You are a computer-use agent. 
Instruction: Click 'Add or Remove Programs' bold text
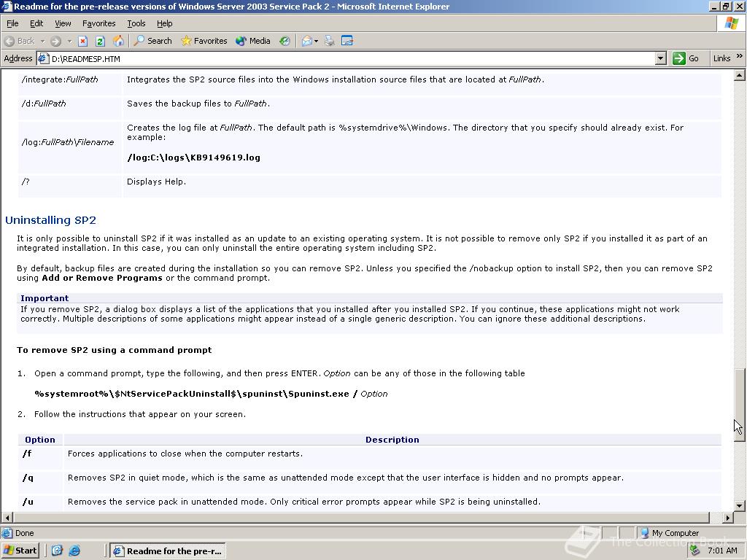102,278
